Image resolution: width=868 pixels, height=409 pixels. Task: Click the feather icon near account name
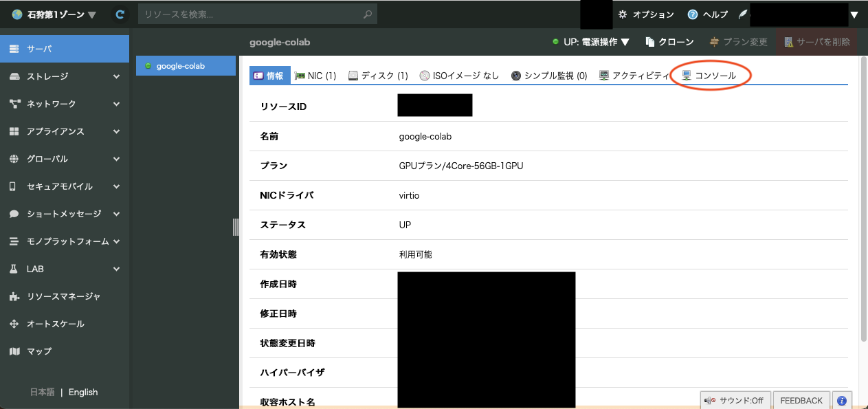pos(743,14)
